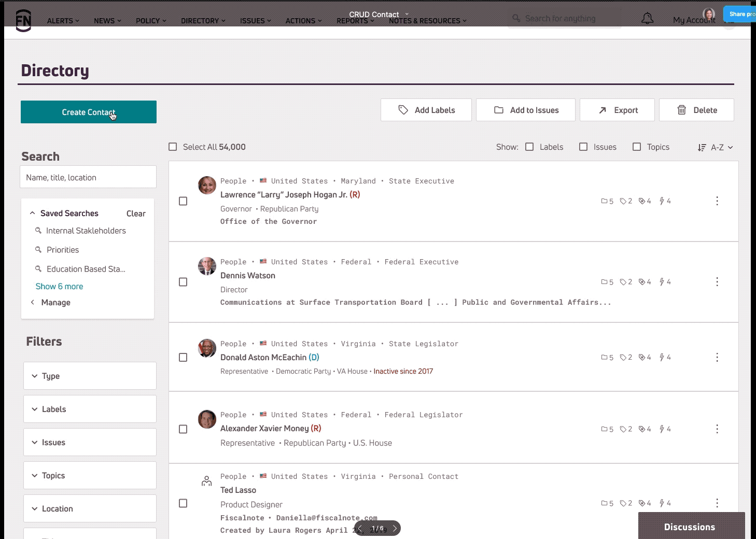Expand the Labels filter
Screen dimensions: 756x539
[x=90, y=409]
